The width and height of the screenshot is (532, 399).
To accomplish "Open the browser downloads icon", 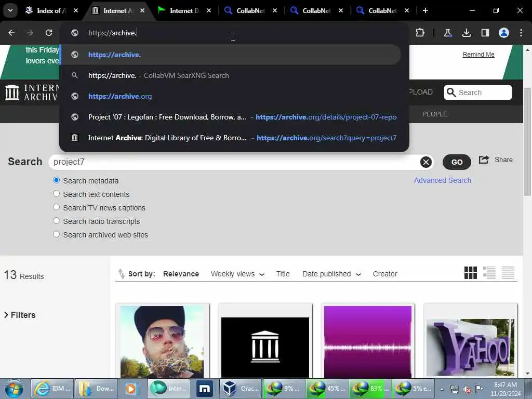I will tap(467, 33).
